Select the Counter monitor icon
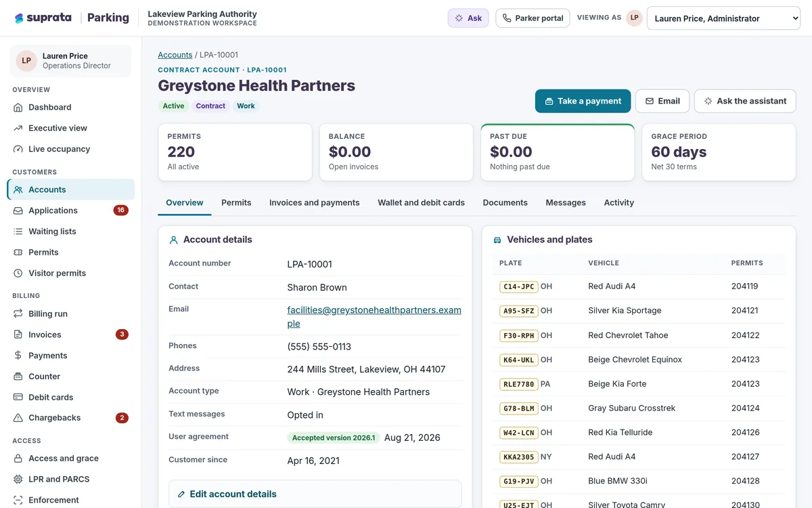Viewport: 812px width, 508px height. pyautogui.click(x=18, y=377)
